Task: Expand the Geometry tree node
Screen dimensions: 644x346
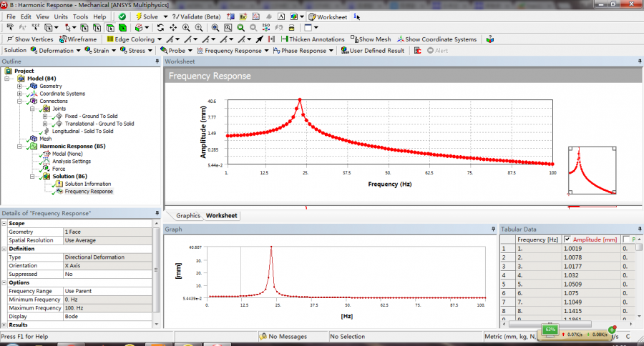Action: coord(20,86)
